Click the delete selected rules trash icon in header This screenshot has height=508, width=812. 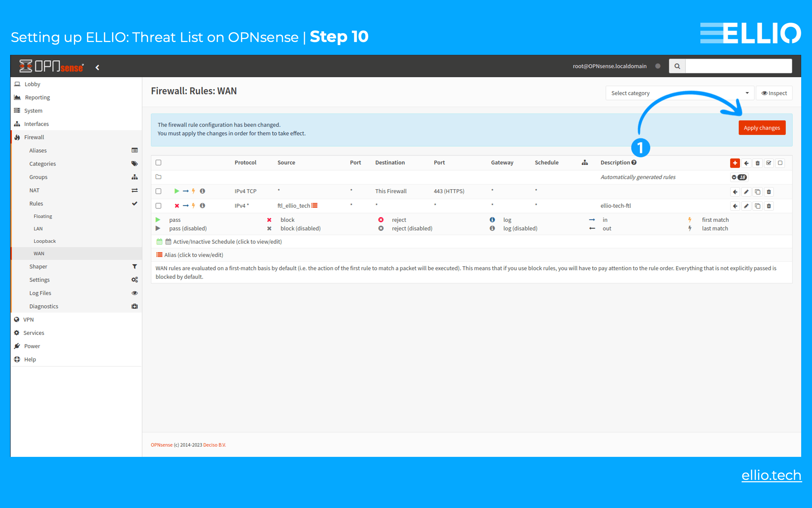(x=758, y=163)
